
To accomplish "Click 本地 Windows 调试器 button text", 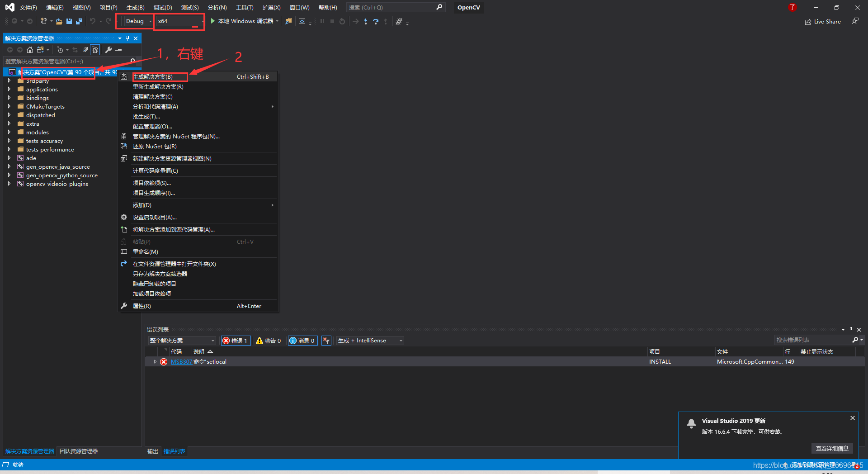I will click(x=245, y=21).
